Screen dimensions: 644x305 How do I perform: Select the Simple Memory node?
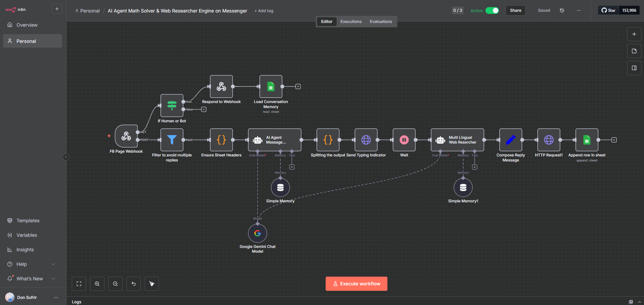pos(280,187)
